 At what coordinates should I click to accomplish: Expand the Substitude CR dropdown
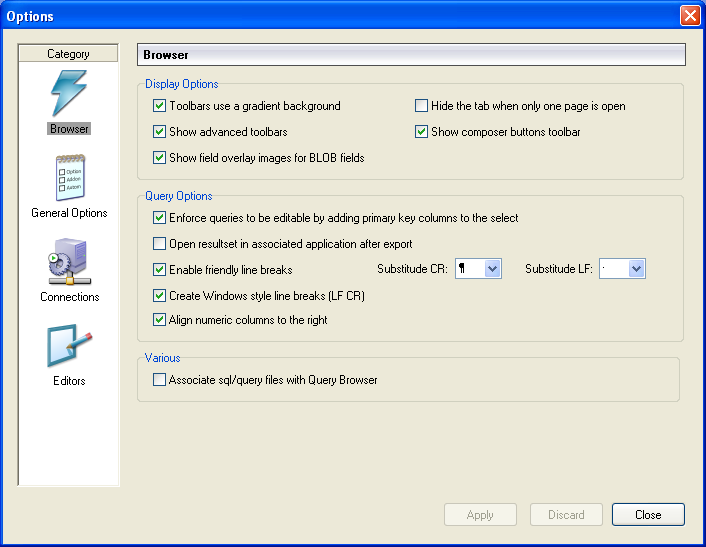point(491,269)
